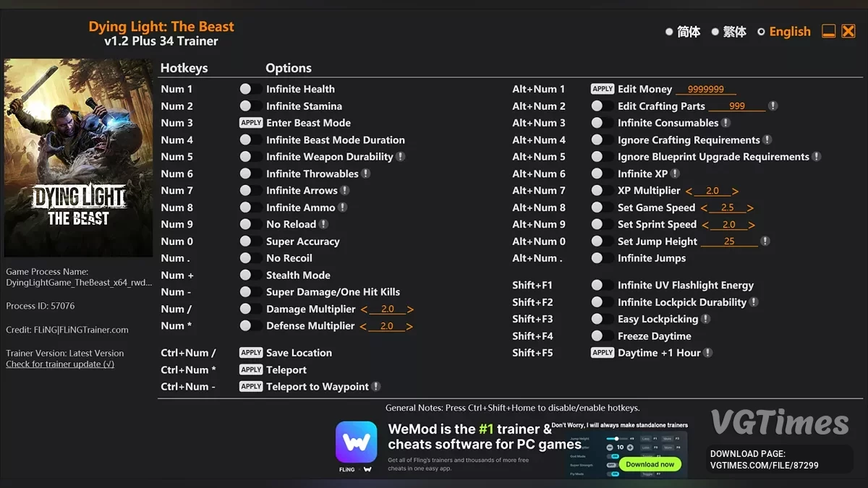
Task: Click info icon beside Daytime +1 Hour
Action: click(x=708, y=353)
